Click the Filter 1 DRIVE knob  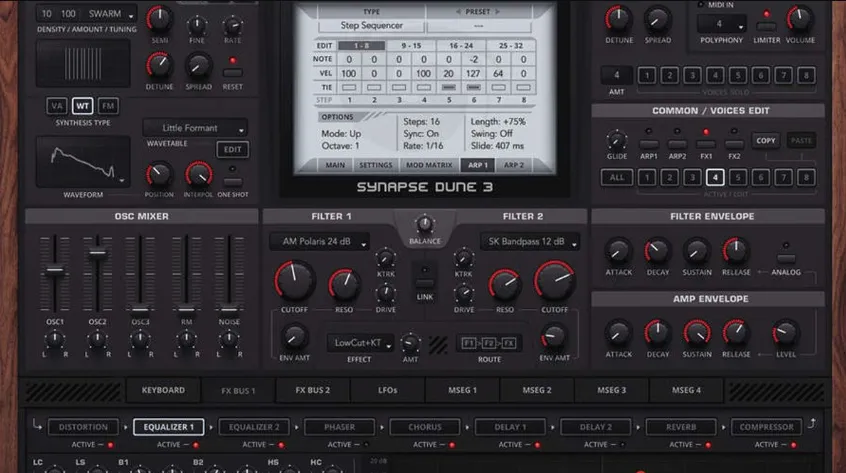coord(385,293)
